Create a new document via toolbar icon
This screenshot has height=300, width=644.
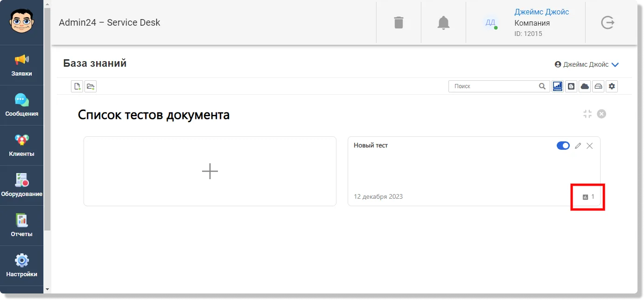[77, 86]
